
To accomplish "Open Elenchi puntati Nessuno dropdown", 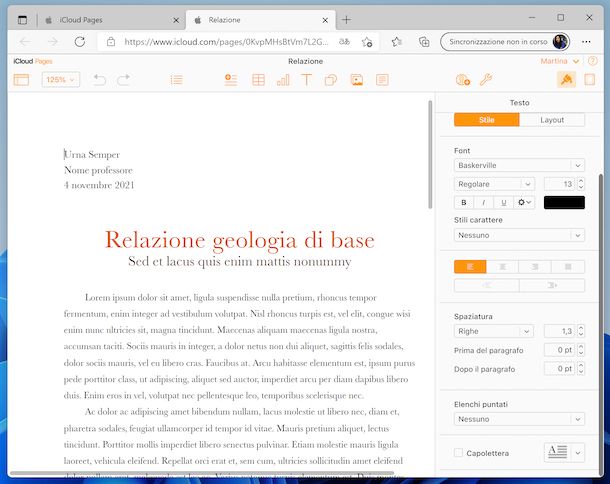I will point(519,419).
